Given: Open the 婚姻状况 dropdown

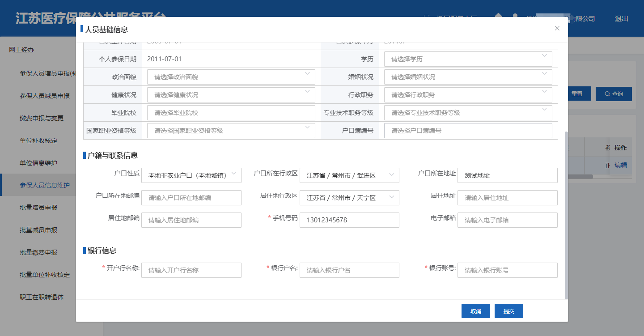Looking at the screenshot, I should (467, 77).
